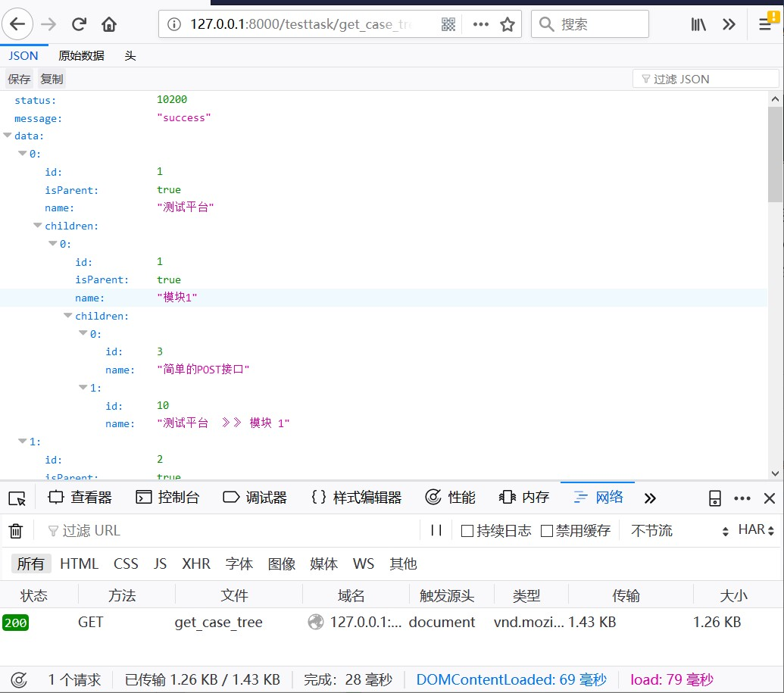
Task: Reload the page with the refresh icon
Action: coord(79,24)
